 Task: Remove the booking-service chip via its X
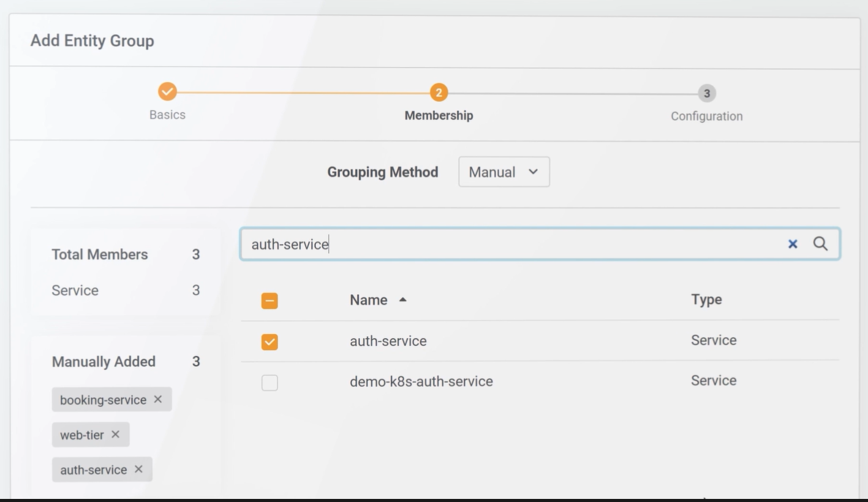159,399
